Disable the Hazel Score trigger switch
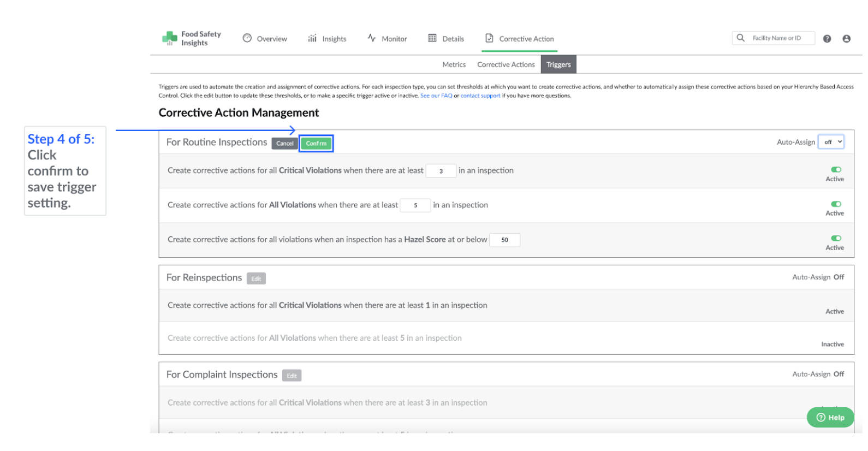 pyautogui.click(x=836, y=239)
